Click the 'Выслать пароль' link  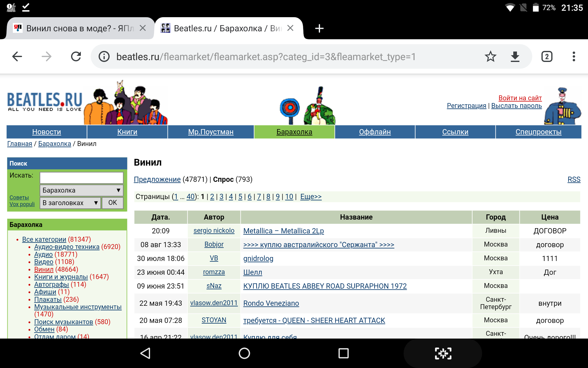point(516,106)
